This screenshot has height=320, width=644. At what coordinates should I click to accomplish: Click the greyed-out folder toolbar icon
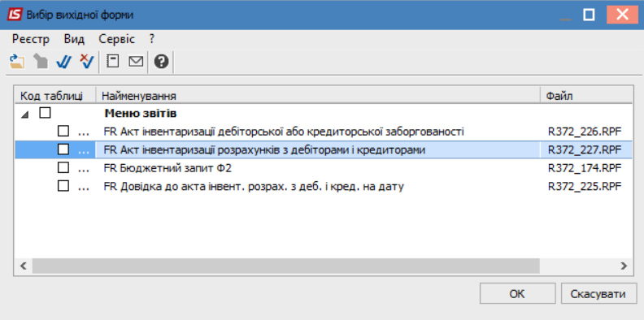pyautogui.click(x=41, y=62)
